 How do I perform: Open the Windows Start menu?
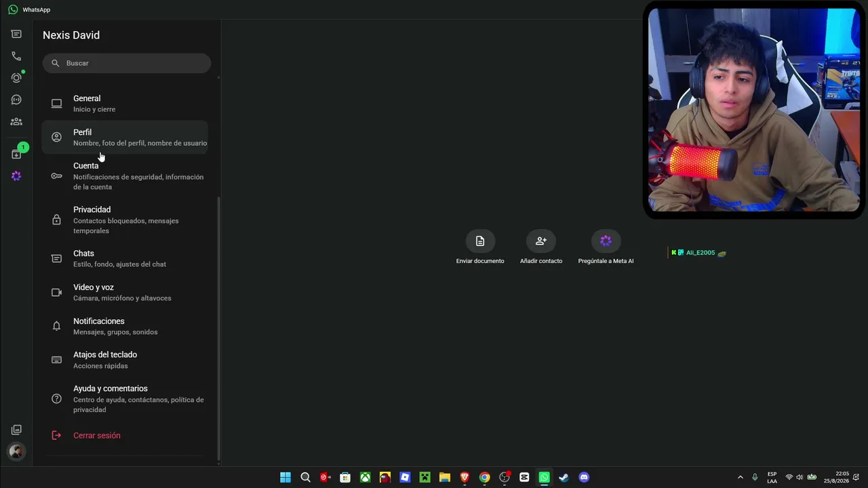285,477
